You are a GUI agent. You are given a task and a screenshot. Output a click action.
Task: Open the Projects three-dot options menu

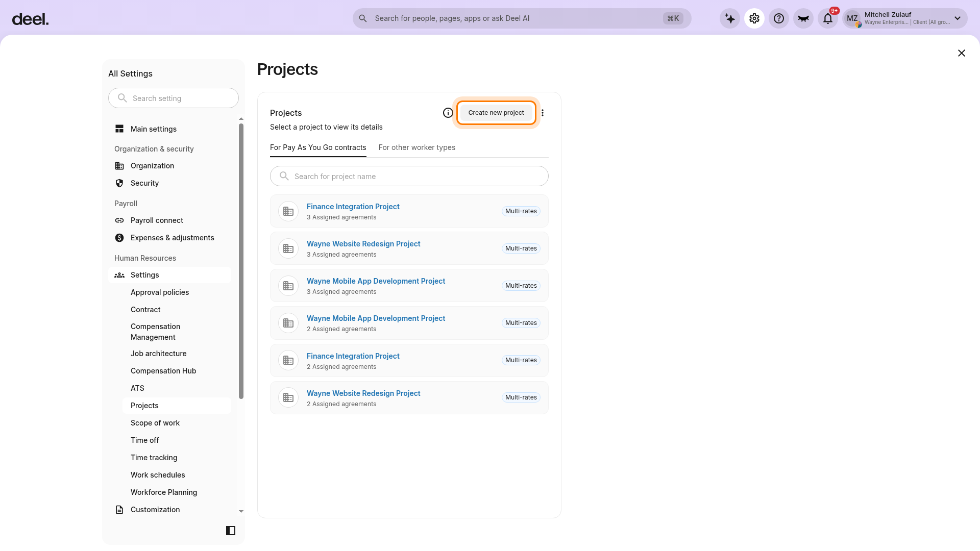pyautogui.click(x=543, y=113)
